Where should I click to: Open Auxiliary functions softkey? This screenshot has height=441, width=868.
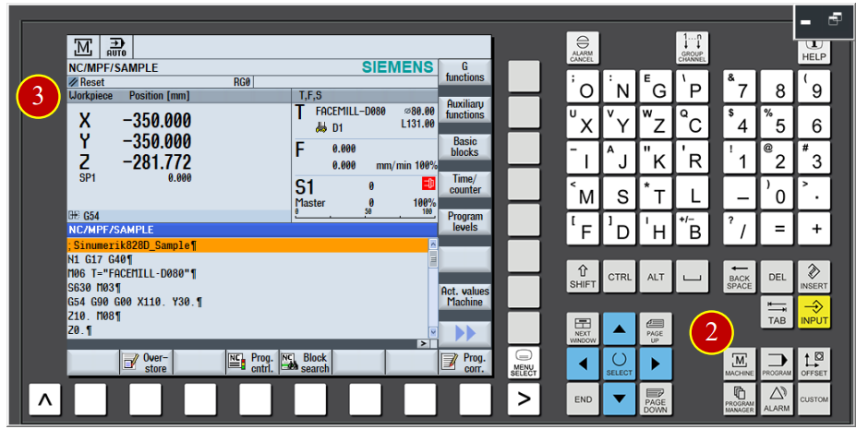(464, 109)
